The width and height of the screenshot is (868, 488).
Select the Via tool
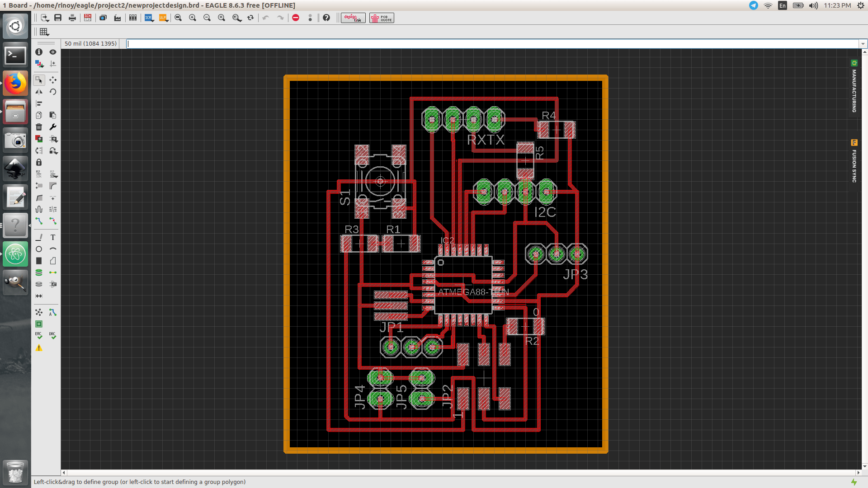39,272
